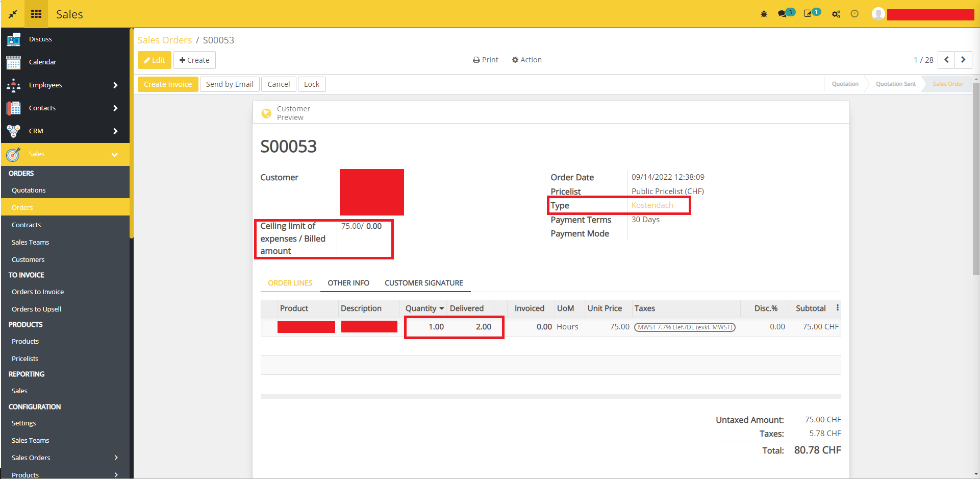980x479 pixels.
Task: Expand the CRM sidebar menu
Action: point(115,131)
